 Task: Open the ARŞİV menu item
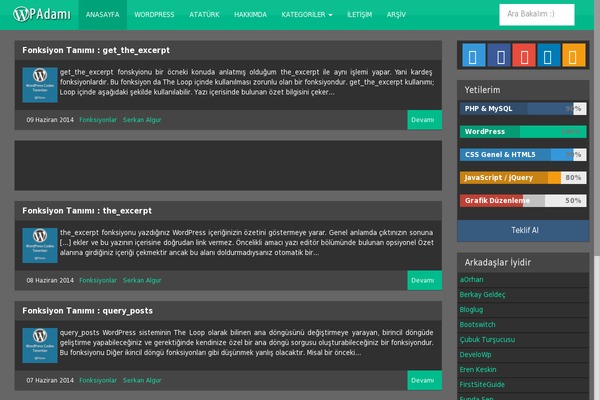396,15
